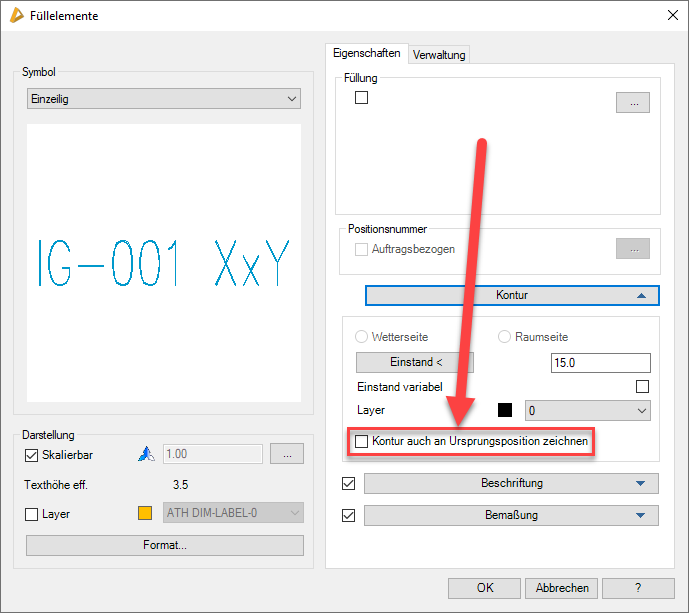Open the Einzeilig symbol dropdown
Image resolution: width=689 pixels, height=613 pixels.
pyautogui.click(x=164, y=99)
